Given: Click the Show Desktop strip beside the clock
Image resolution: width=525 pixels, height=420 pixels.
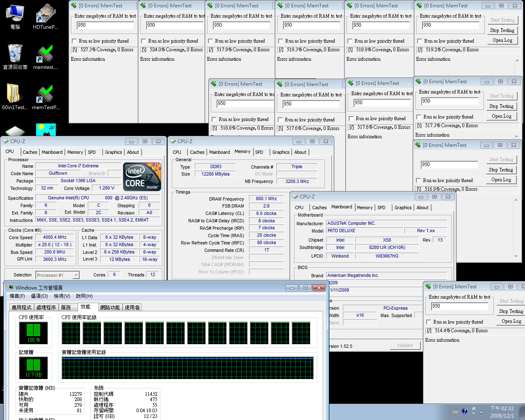Looking at the screenshot, I should pyautogui.click(x=523, y=412).
